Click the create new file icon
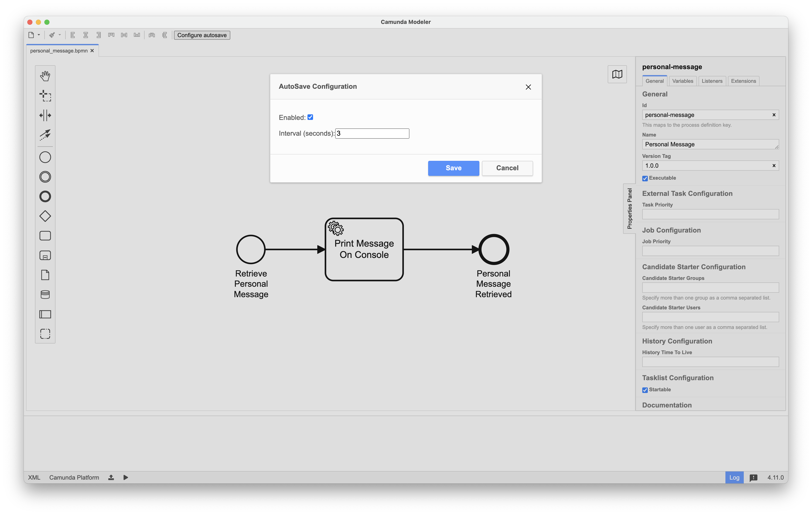 31,35
